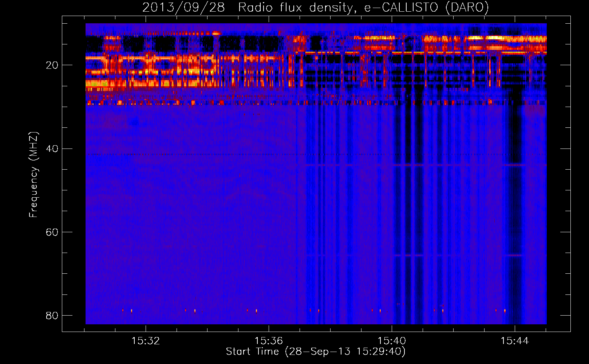
Task: Click the x-axis time label 15:32
Action: pos(146,341)
